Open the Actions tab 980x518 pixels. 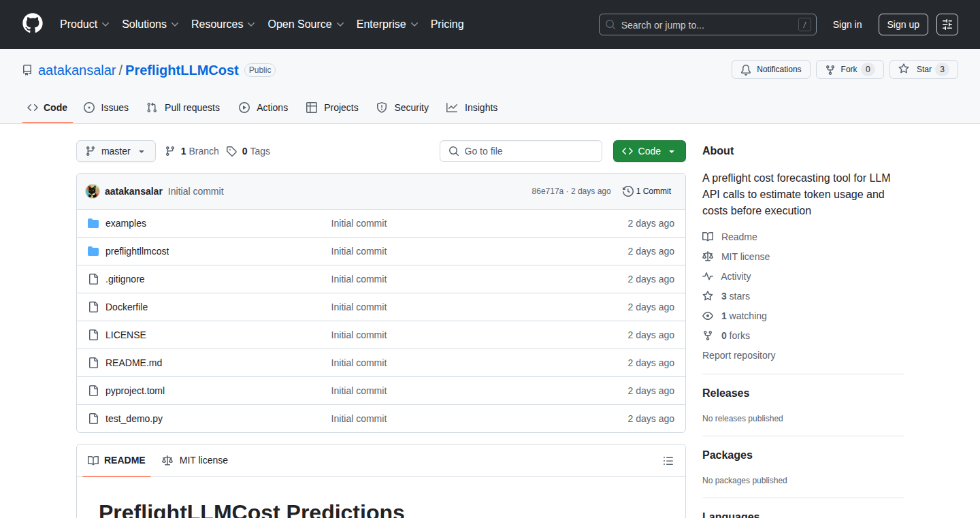click(x=263, y=108)
